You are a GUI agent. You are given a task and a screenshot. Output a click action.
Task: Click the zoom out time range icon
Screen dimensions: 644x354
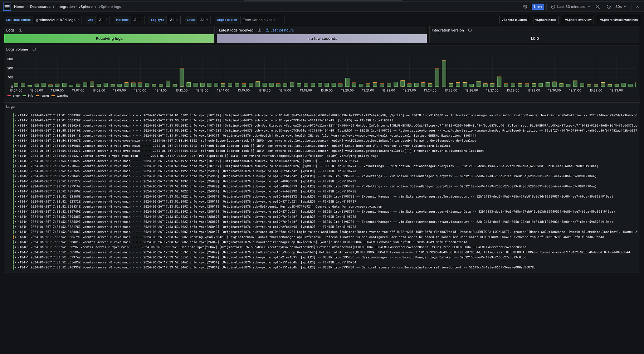598,6
